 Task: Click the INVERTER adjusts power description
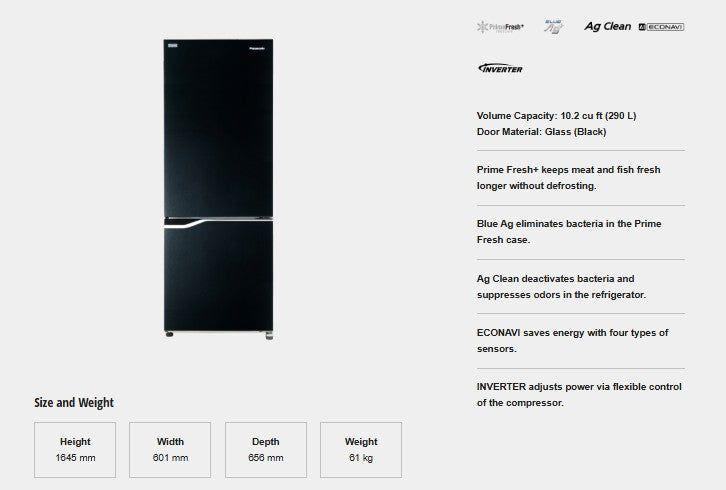click(x=579, y=395)
